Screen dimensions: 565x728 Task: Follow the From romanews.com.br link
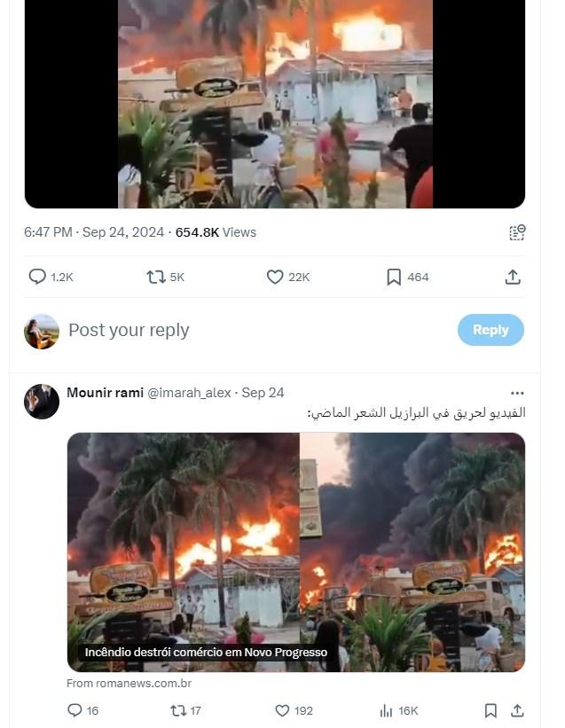(129, 684)
